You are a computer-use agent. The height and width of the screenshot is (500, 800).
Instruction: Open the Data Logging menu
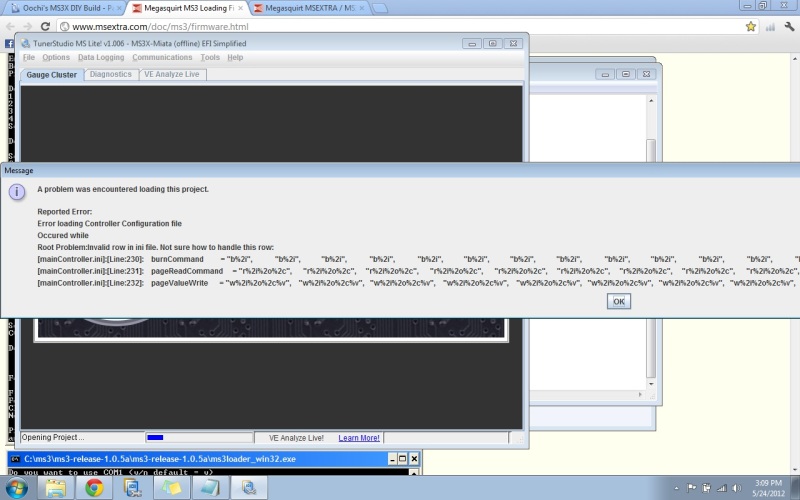[101, 57]
